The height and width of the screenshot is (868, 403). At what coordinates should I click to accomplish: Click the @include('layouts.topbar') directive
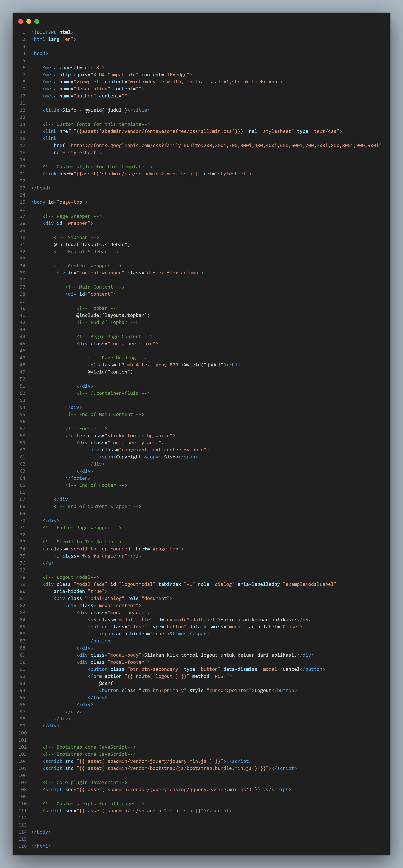113,315
